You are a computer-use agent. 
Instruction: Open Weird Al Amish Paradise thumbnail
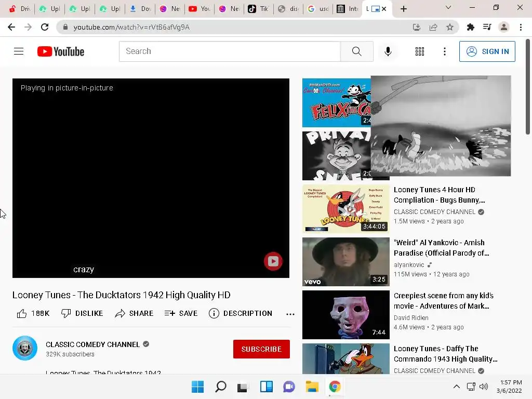[345, 262]
